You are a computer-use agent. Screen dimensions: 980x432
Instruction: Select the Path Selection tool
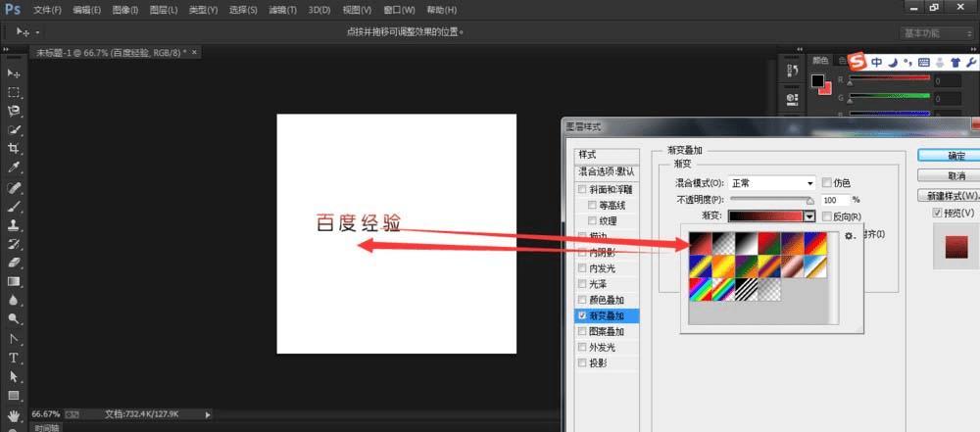coord(14,377)
